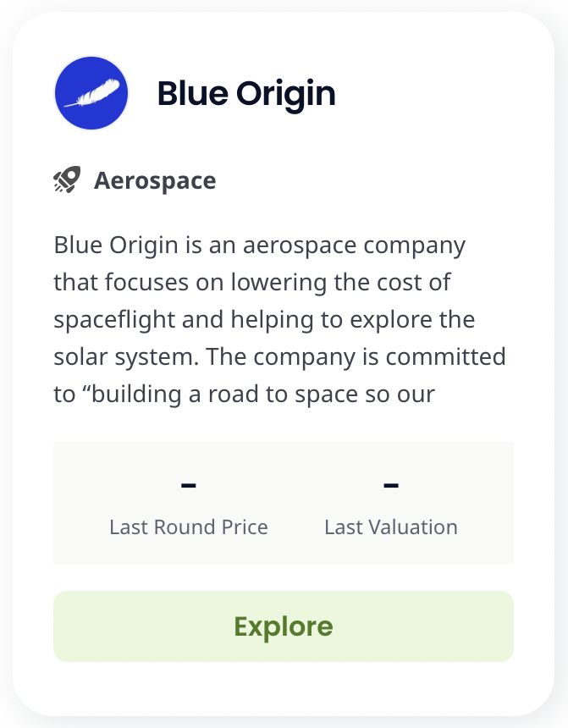Click the truncated line 'building a road to space'
This screenshot has height=728, width=568.
pos(245,394)
